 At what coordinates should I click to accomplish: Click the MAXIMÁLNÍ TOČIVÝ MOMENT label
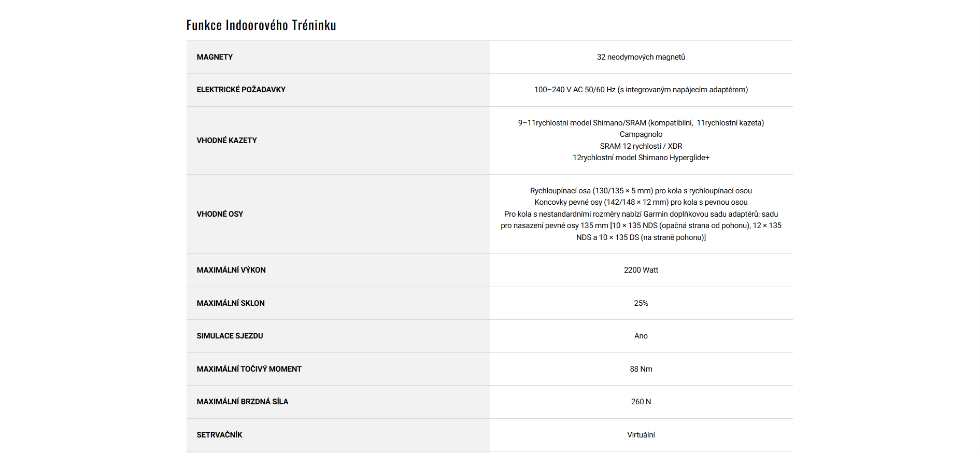click(x=249, y=369)
